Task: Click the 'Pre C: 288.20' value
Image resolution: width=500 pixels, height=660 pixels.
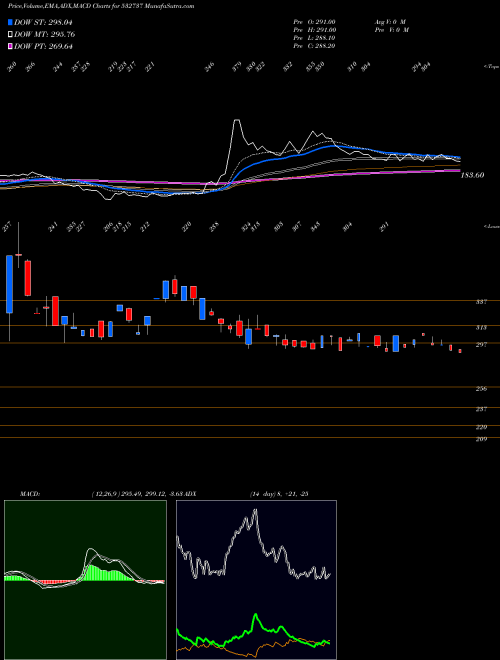Action: tap(314, 46)
